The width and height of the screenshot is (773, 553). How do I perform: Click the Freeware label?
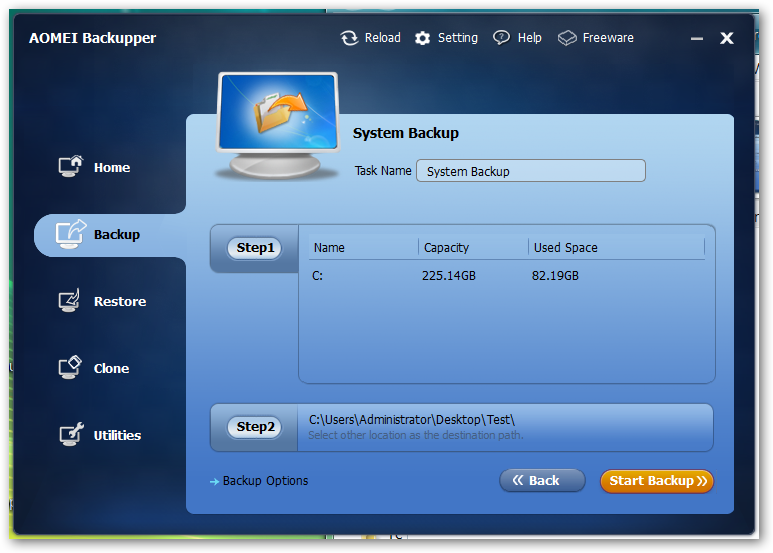coord(608,38)
